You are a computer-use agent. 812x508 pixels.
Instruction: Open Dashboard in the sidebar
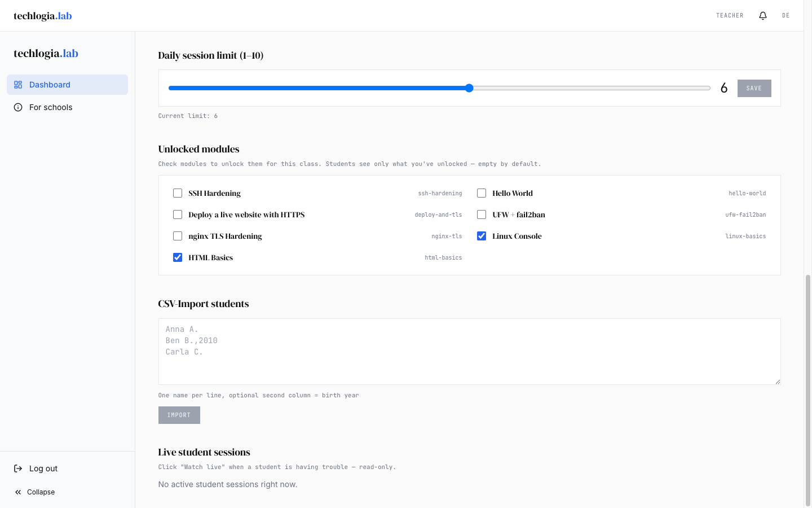click(x=67, y=85)
